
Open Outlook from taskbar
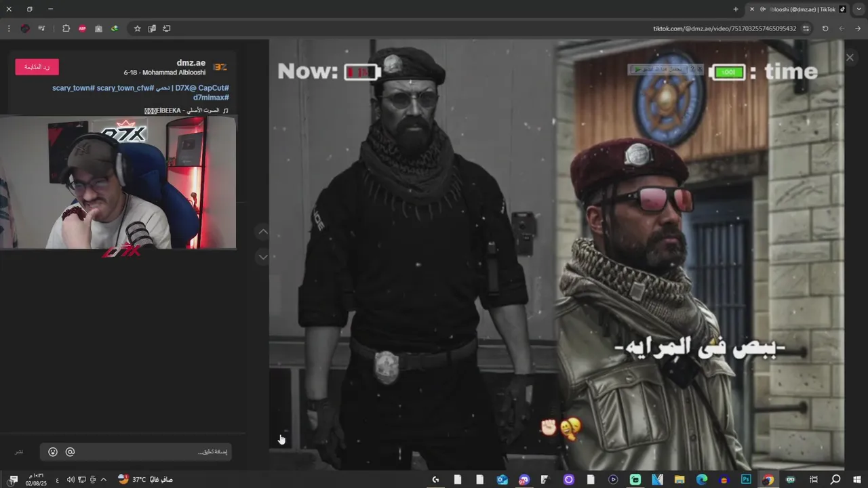point(502,479)
